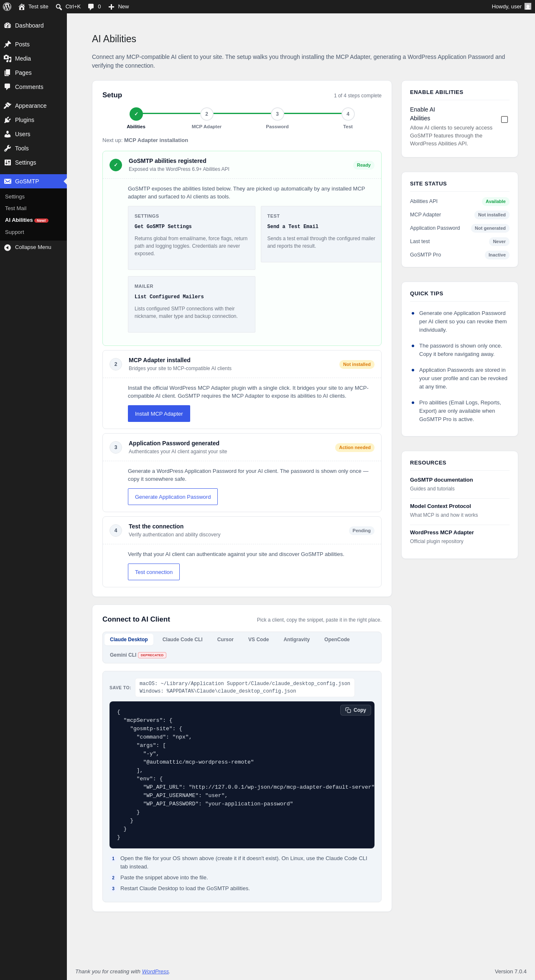Viewport: 535px width, 980px height.
Task: Click step 2 MCP Adapter circle
Action: click(206, 114)
